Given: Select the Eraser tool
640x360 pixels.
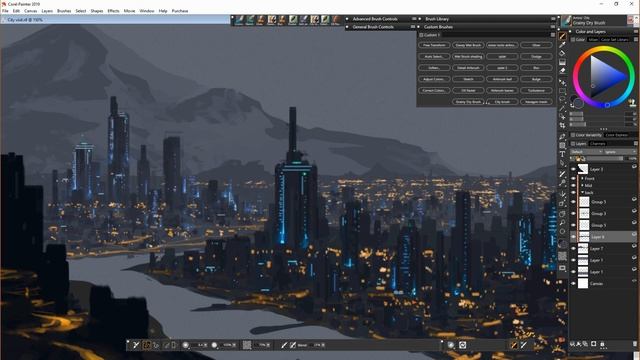Looking at the screenshot, I should point(562,71).
